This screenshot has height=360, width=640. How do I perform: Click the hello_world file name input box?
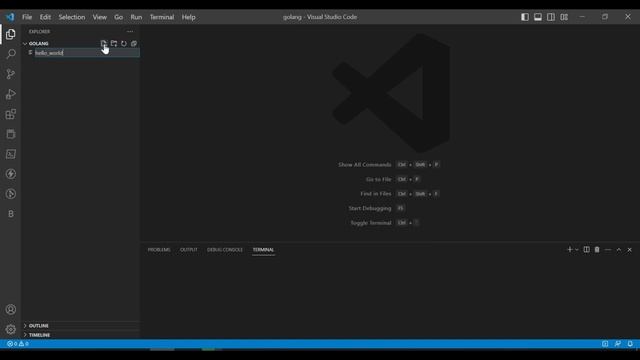tap(87, 53)
